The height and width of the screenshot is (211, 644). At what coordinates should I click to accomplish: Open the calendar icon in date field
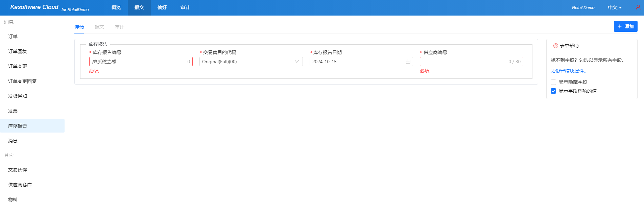pos(408,62)
